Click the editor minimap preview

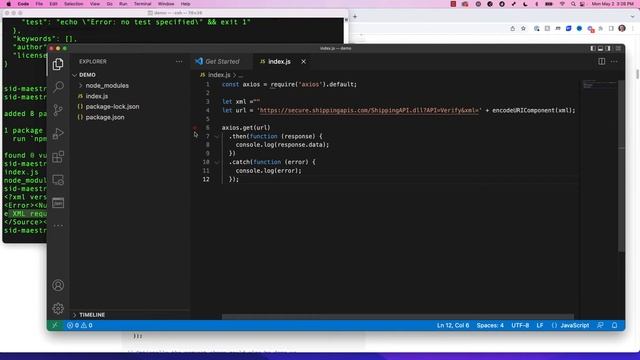coord(599,84)
